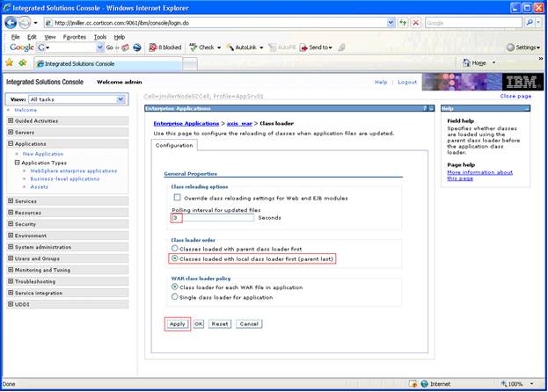Click the Close page link
Image resolution: width=548 pixels, height=392 pixels.
tap(515, 96)
